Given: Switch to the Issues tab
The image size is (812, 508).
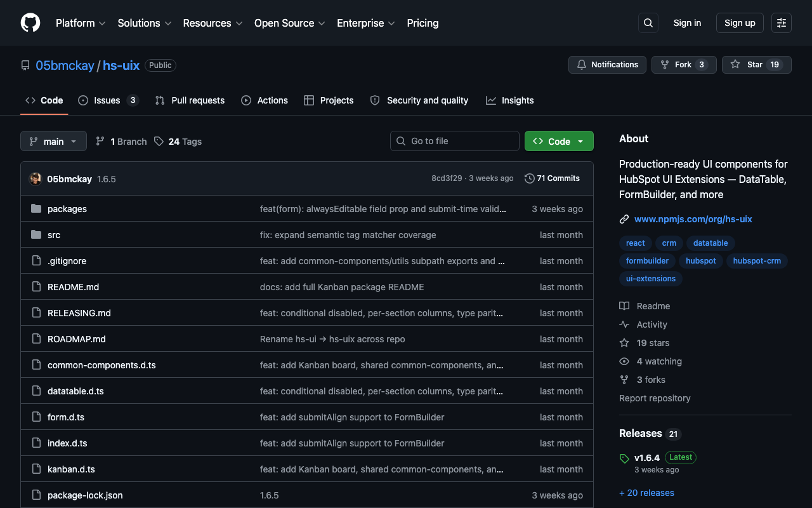Looking at the screenshot, I should coord(108,100).
